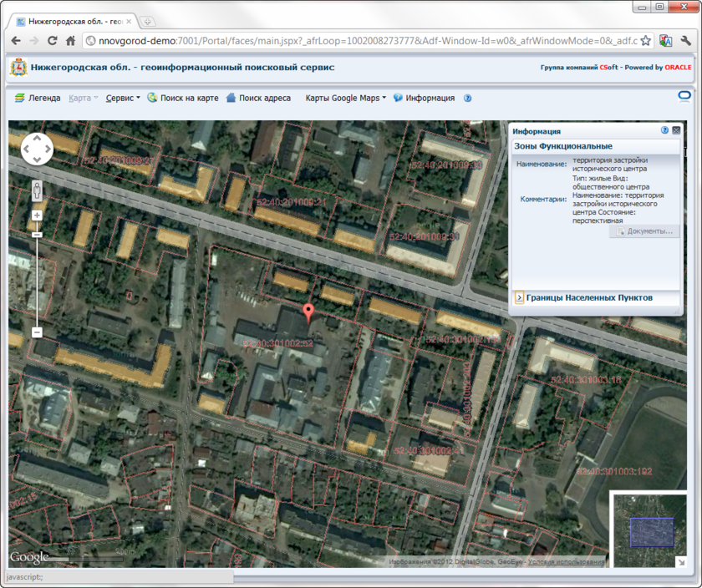Open Условия использования link
Image resolution: width=702 pixels, height=588 pixels.
pos(567,561)
